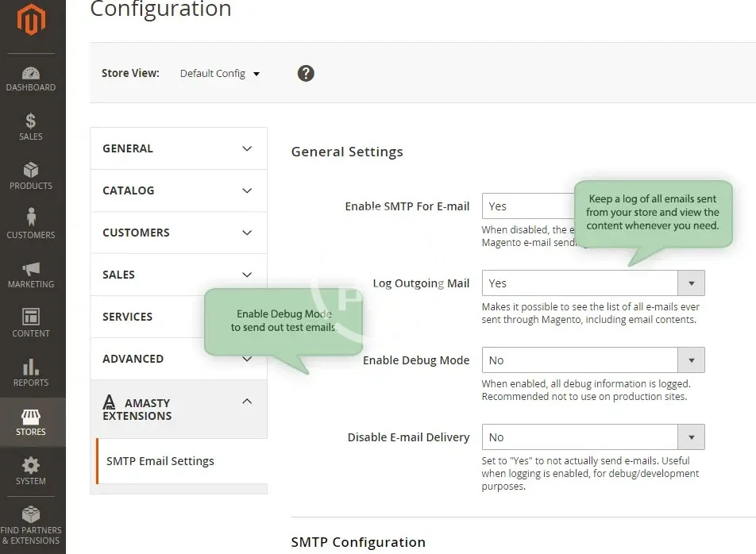Click the help question mark icon
The height and width of the screenshot is (554, 756).
306,73
